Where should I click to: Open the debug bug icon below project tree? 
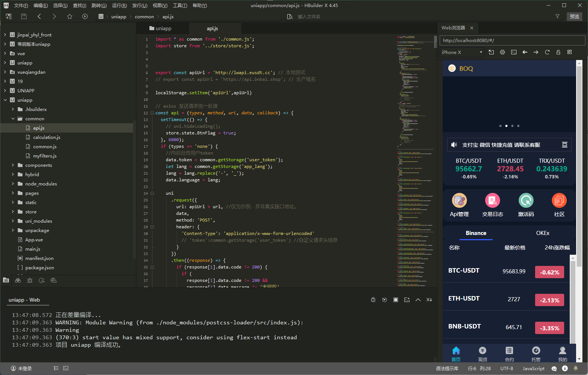click(30, 280)
